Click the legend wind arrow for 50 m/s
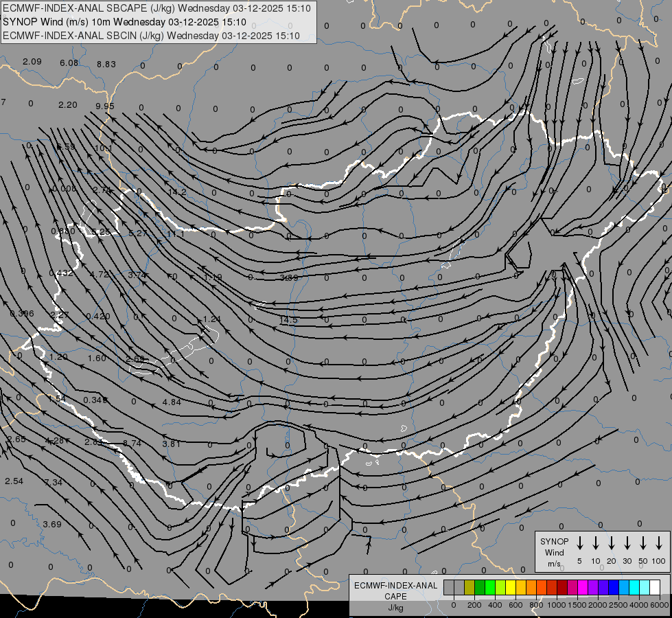Viewport: 672px width, 618px height. [643, 543]
